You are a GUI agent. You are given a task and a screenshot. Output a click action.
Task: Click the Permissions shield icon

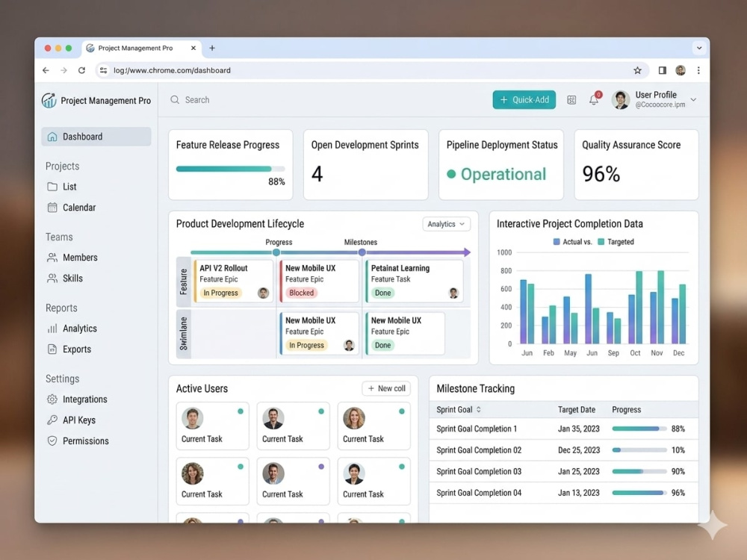click(52, 441)
